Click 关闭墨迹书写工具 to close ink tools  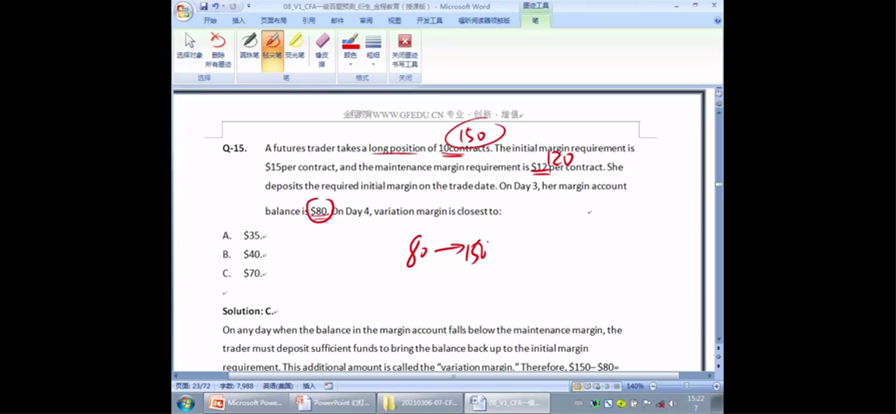(x=405, y=49)
